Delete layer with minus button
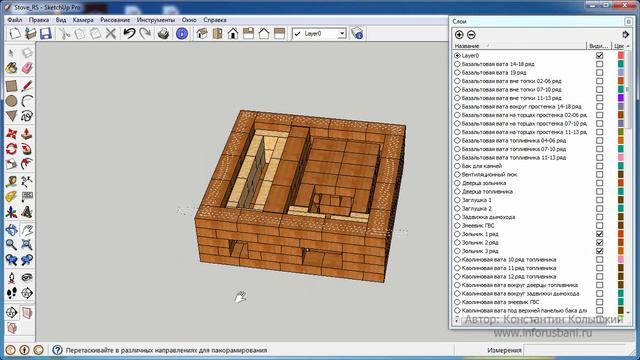640x360 pixels. pos(471,35)
